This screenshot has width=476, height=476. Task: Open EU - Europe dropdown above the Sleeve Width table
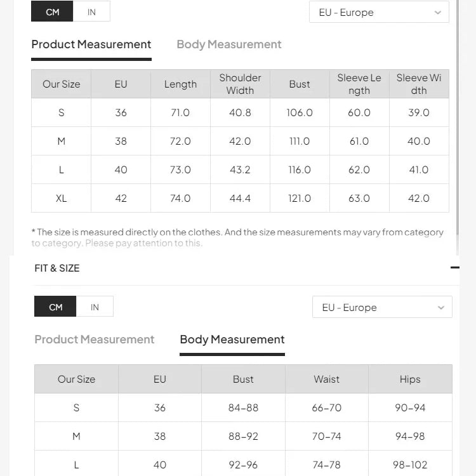click(379, 12)
